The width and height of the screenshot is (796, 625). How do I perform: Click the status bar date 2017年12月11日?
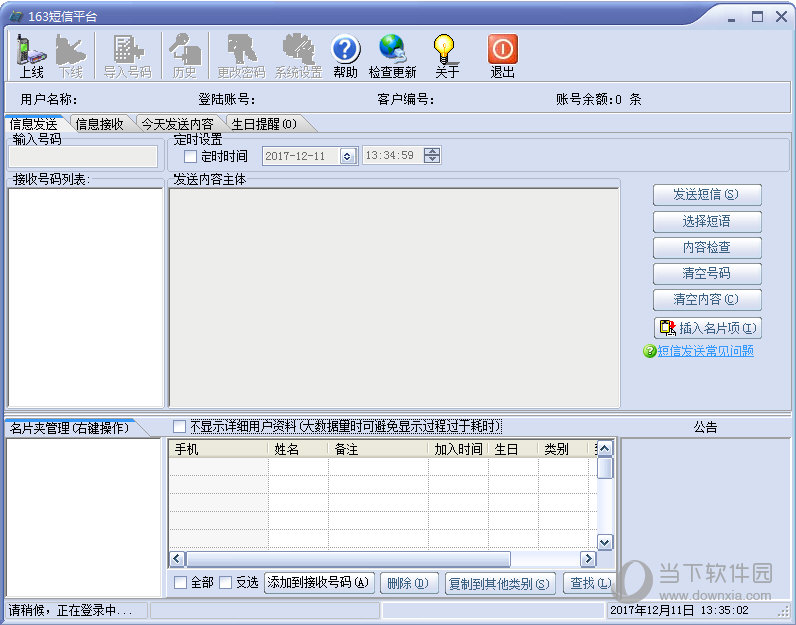point(652,610)
